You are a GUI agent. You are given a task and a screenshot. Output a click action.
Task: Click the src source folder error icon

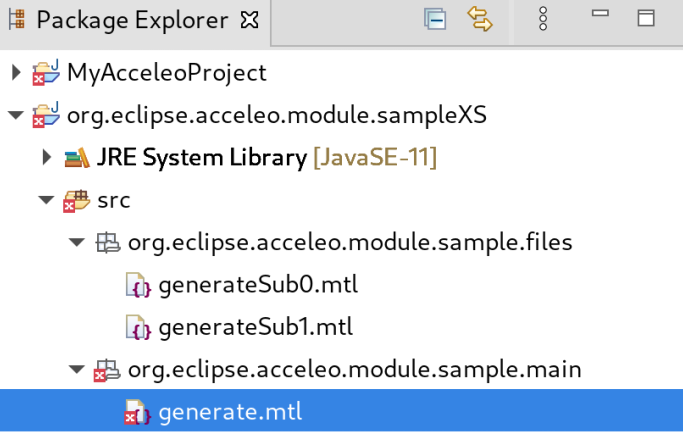point(77,201)
